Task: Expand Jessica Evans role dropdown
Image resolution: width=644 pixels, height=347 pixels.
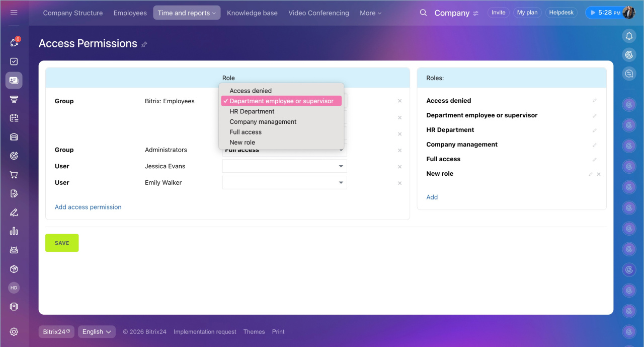Action: (x=284, y=166)
